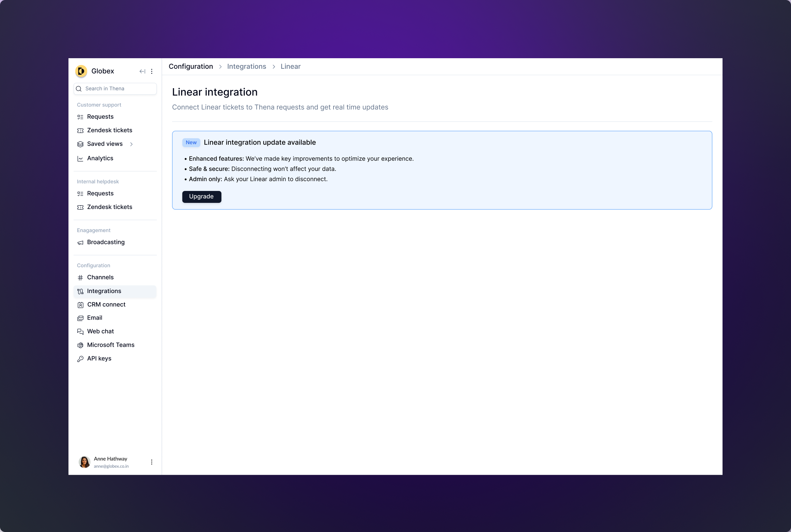Open user menu dots beside Anne Hathway

[x=152, y=462]
